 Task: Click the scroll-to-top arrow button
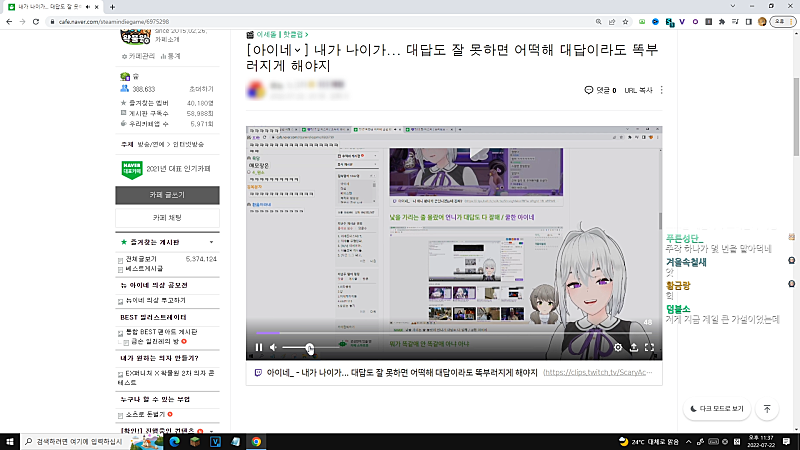click(x=767, y=409)
